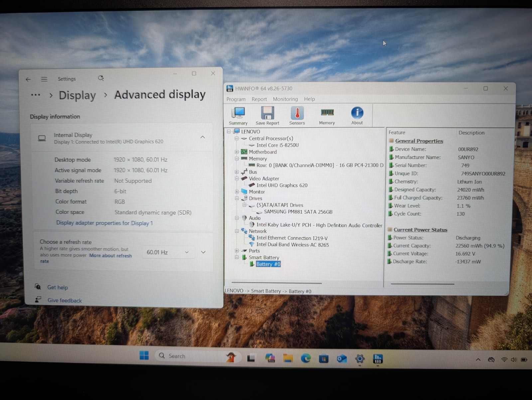
Task: Open the About info icon
Action: (x=357, y=115)
